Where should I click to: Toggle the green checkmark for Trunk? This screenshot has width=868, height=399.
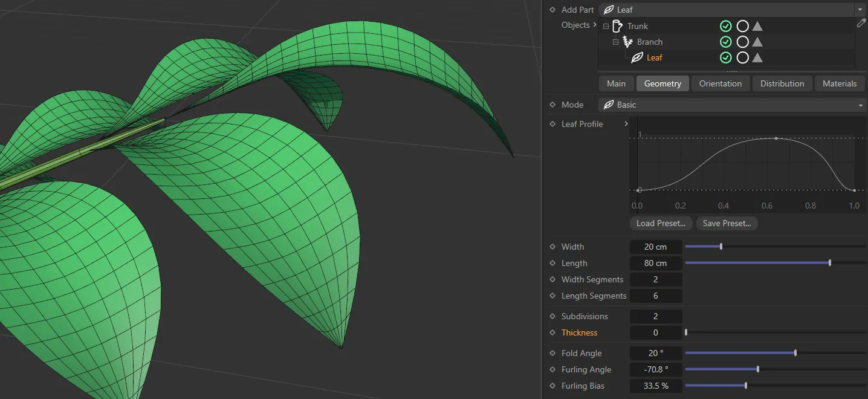pyautogui.click(x=725, y=25)
